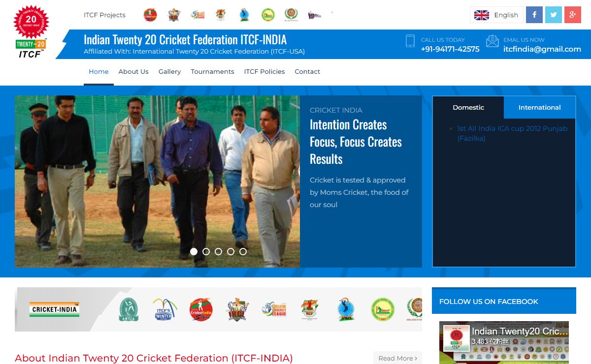Click the UK flag language icon
The width and height of the screenshot is (591, 364).
(x=481, y=15)
